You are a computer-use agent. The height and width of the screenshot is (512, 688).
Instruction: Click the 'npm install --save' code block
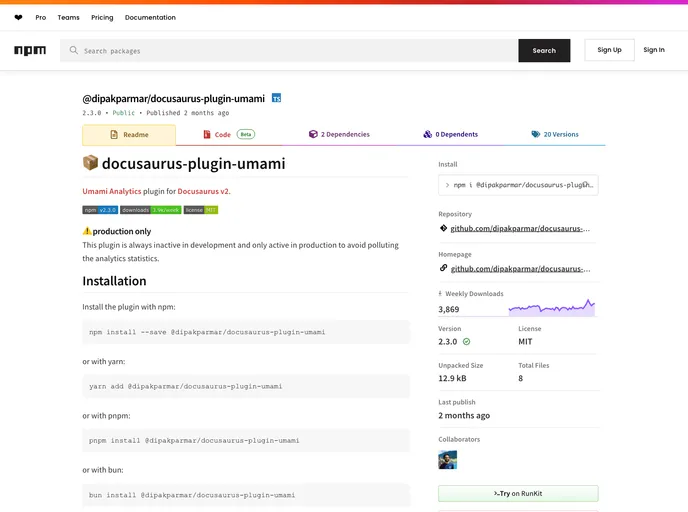pyautogui.click(x=246, y=332)
